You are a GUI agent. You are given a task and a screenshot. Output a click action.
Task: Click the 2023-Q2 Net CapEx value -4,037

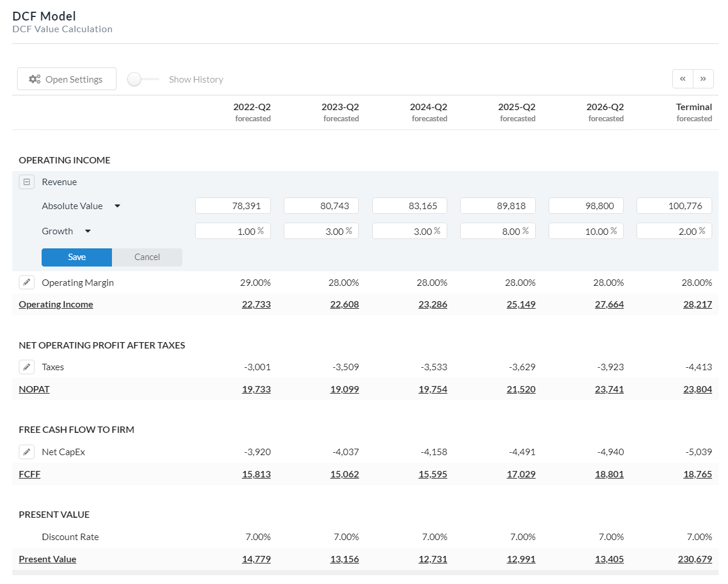tap(346, 452)
